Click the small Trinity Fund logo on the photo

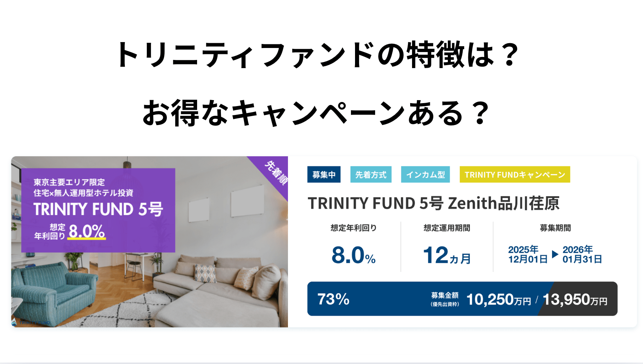[15, 322]
